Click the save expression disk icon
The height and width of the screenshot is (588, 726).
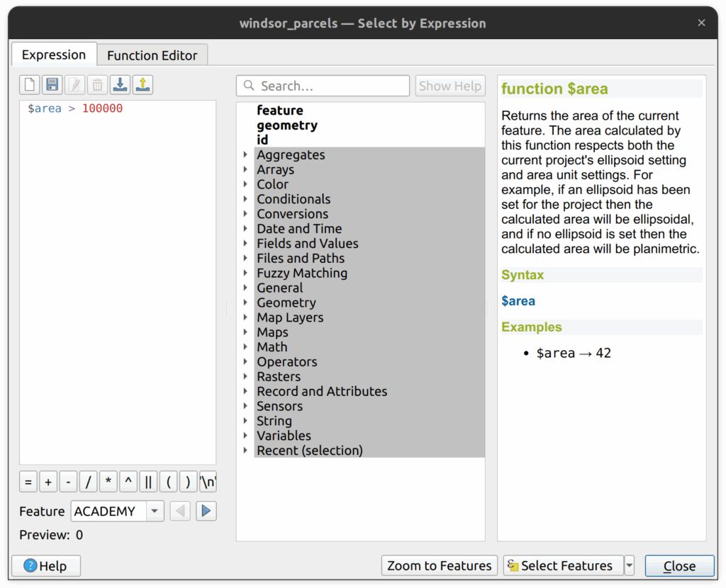(52, 86)
